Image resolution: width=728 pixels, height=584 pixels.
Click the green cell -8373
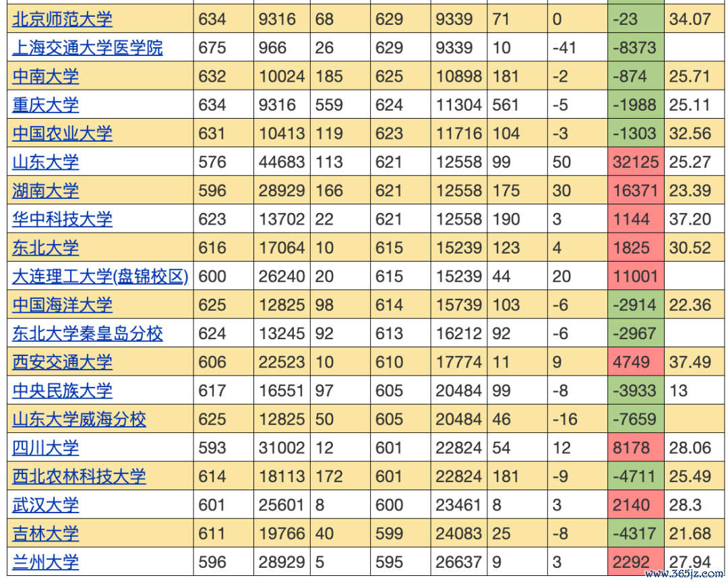636,47
